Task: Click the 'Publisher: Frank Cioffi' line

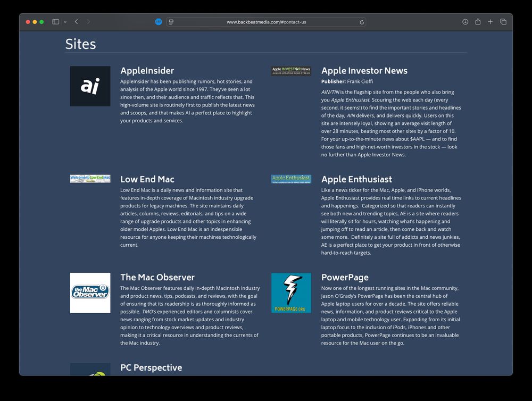Action: (x=347, y=81)
